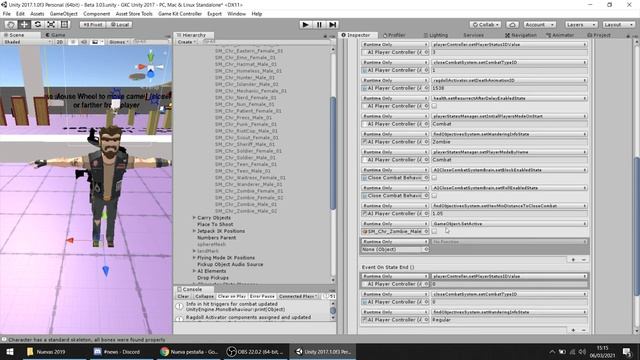Switch to the Game tab
This screenshot has width=640, height=360.
(56, 35)
